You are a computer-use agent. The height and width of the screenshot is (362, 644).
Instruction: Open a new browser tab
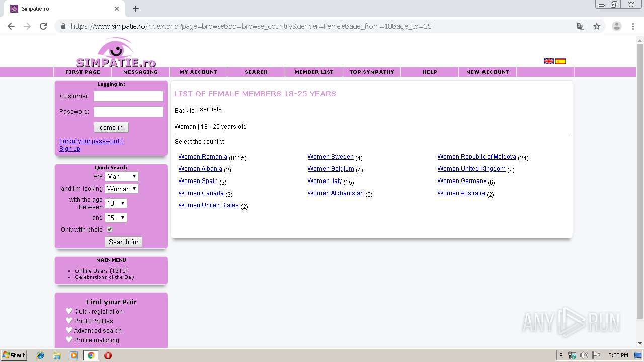136,9
